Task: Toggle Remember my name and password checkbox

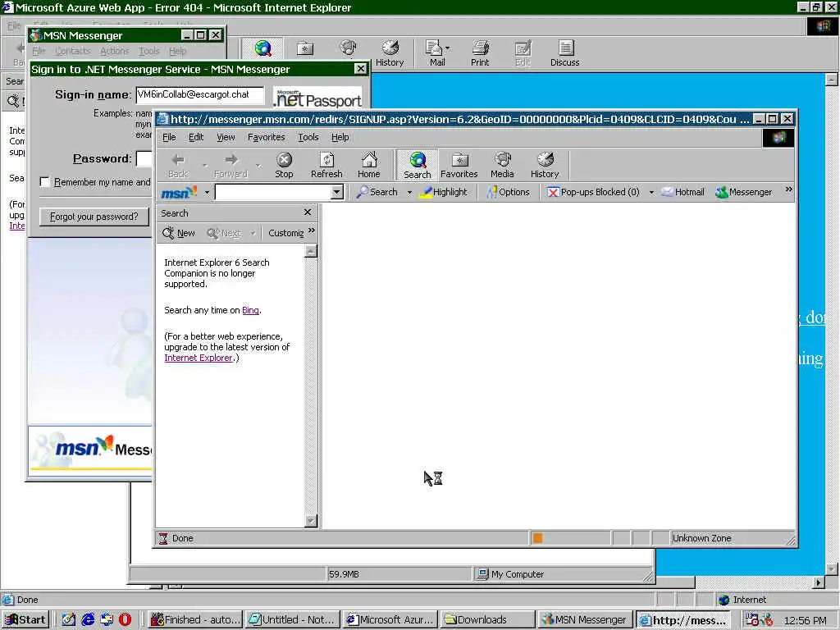Action: [45, 182]
